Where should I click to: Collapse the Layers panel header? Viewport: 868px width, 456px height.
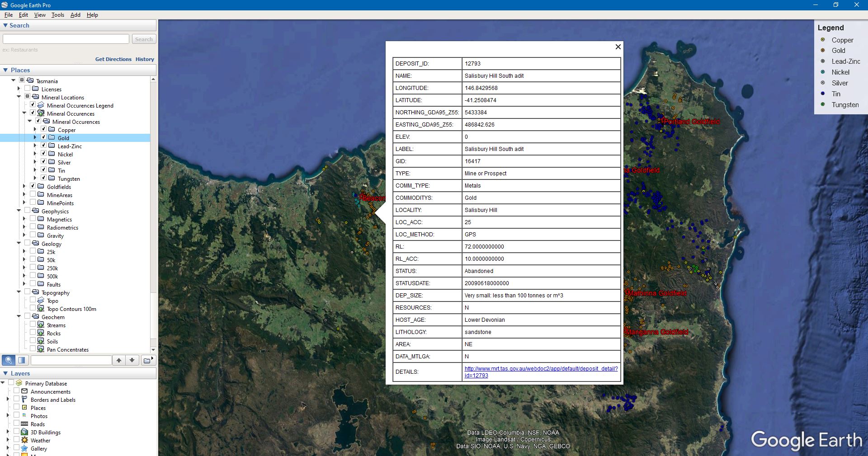tap(6, 373)
